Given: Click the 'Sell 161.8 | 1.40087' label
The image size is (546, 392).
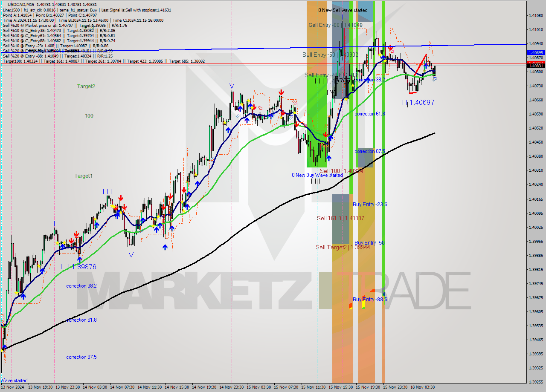Looking at the screenshot, I should tap(340, 218).
